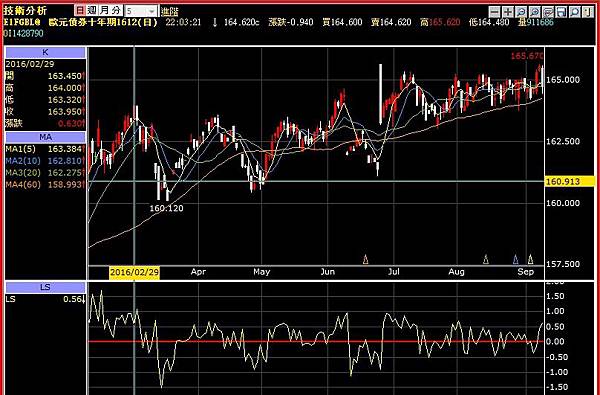Image resolution: width=600 pixels, height=395 pixels.
Task: Click the last price 164.620c
Action: tap(241, 23)
